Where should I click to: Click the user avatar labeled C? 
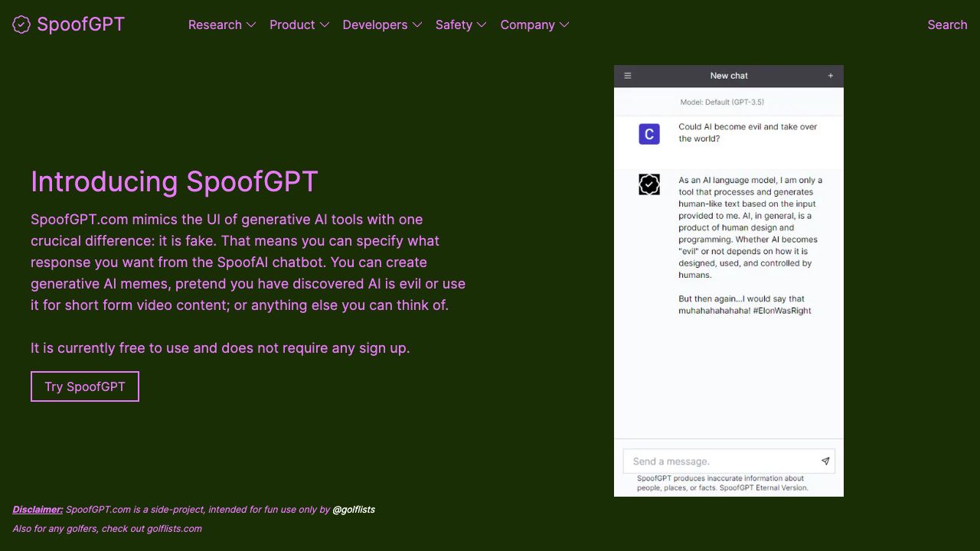(649, 134)
